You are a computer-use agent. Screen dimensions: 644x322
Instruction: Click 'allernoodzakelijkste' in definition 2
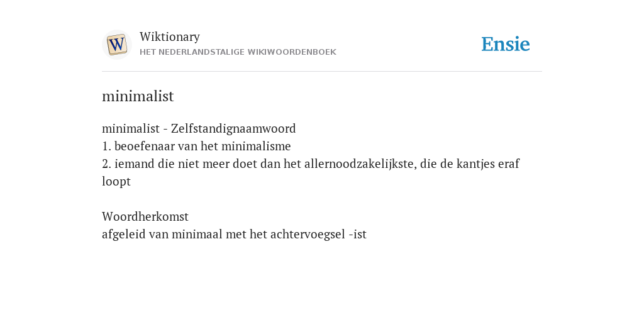(360, 164)
